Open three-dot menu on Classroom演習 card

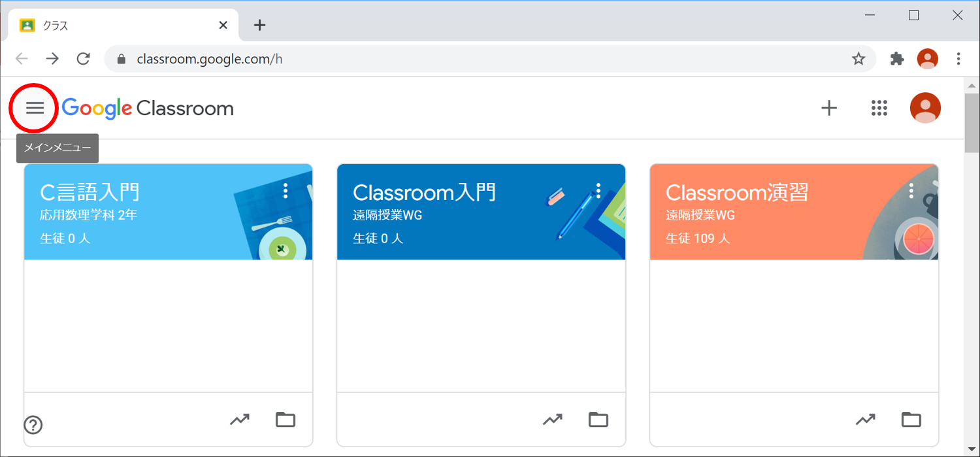[x=911, y=190]
